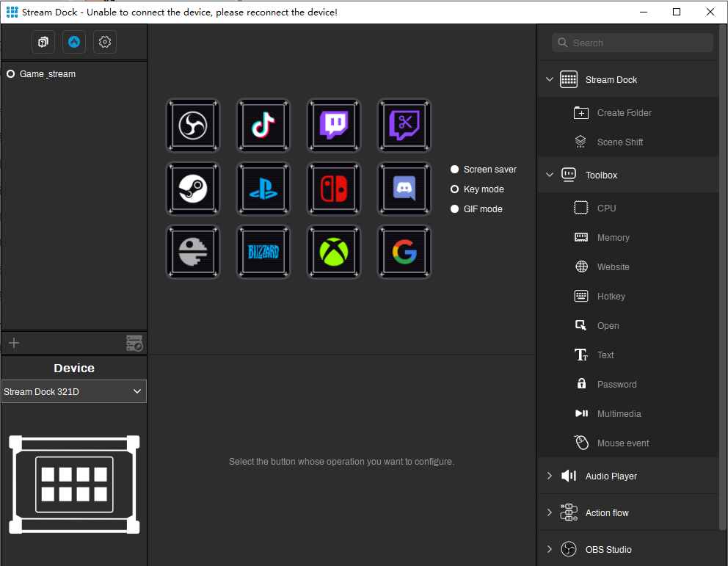Expand the OBS Studio category

550,549
